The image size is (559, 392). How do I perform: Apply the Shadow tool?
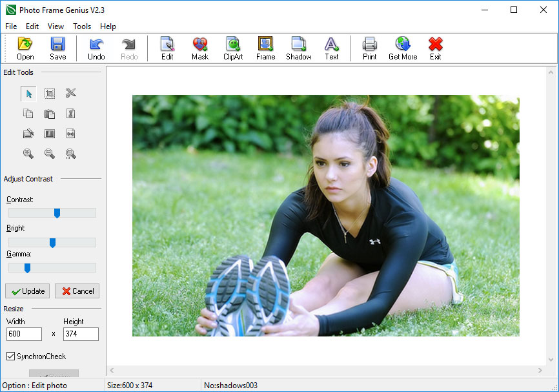[x=298, y=48]
